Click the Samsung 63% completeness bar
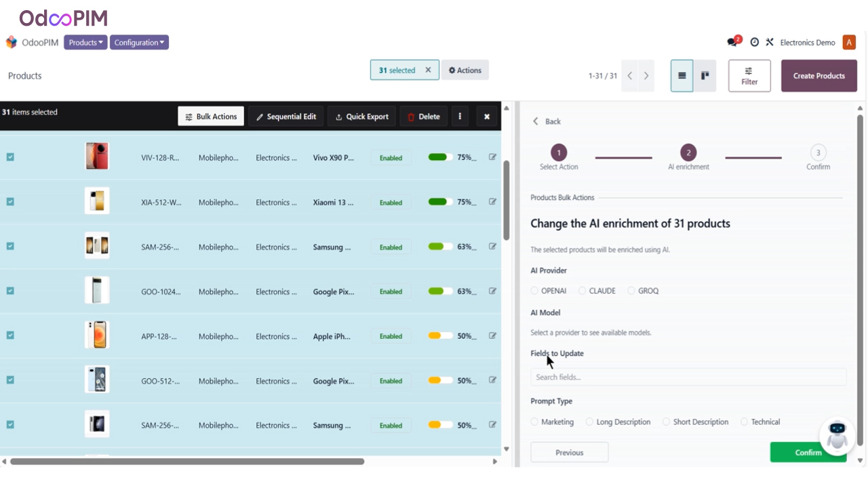Image resolution: width=868 pixels, height=488 pixels. [x=440, y=247]
